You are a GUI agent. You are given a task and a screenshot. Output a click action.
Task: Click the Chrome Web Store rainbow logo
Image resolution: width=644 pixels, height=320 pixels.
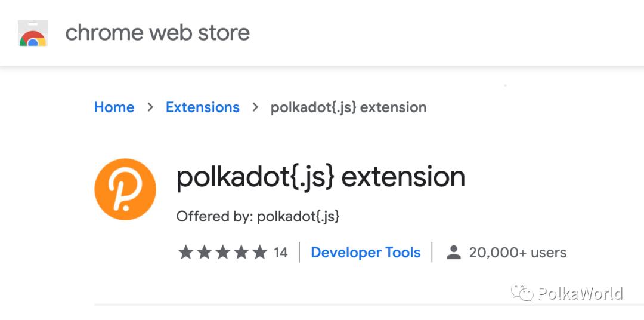click(x=33, y=33)
